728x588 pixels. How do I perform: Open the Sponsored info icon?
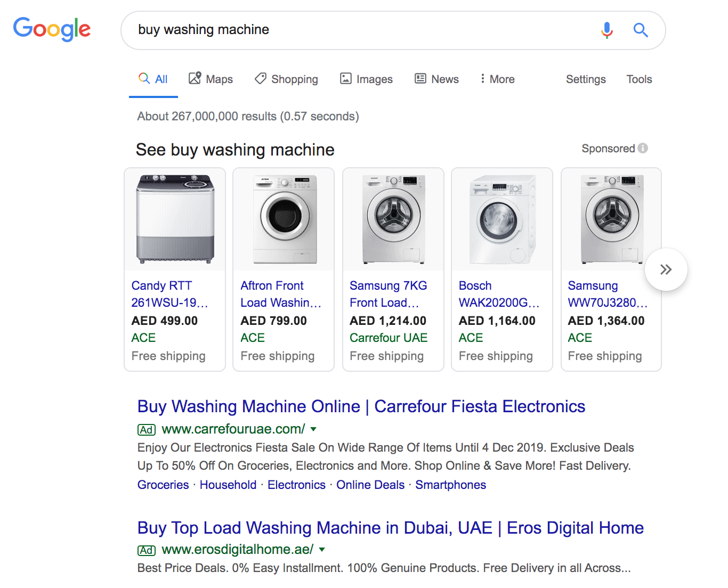[x=643, y=148]
